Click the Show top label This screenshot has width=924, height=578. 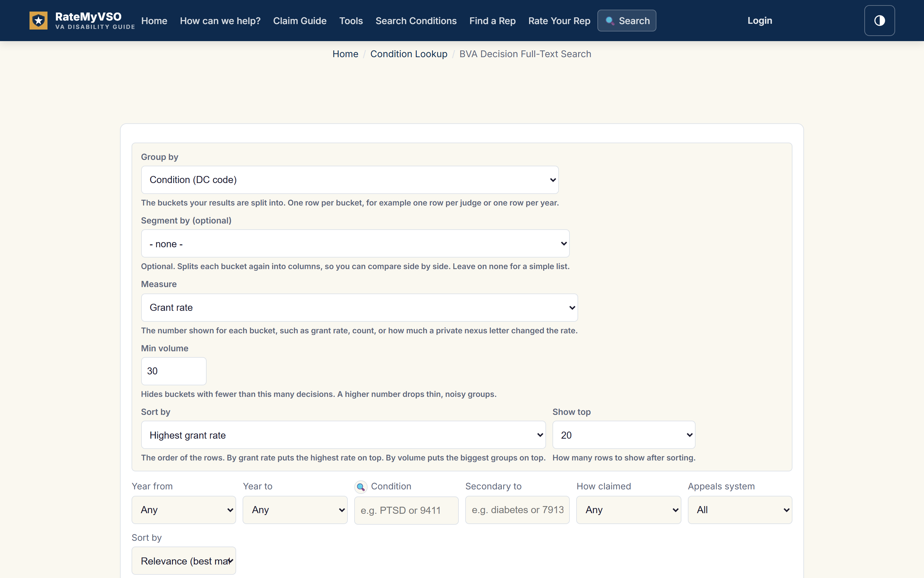click(571, 412)
